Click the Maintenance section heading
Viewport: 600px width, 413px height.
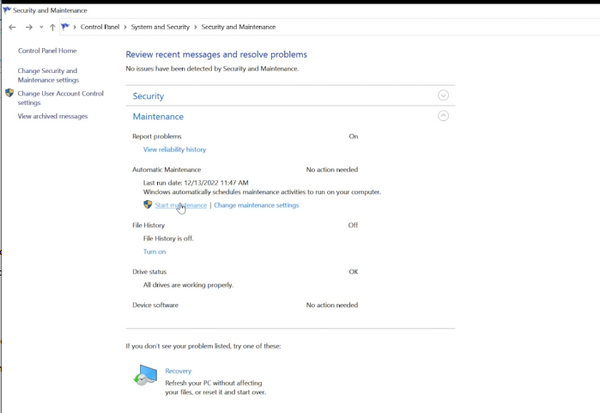[x=158, y=117]
